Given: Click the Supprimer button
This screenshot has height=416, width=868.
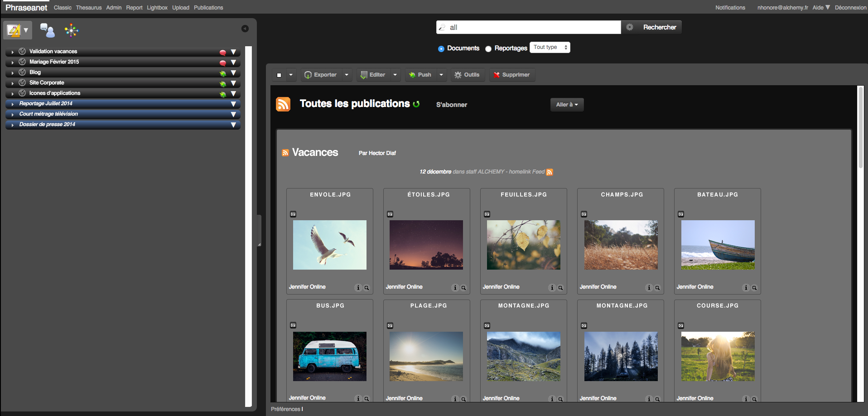Looking at the screenshot, I should [511, 75].
